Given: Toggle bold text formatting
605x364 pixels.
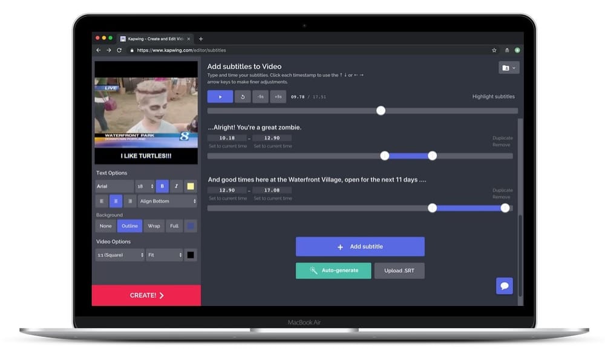Looking at the screenshot, I should [x=162, y=186].
